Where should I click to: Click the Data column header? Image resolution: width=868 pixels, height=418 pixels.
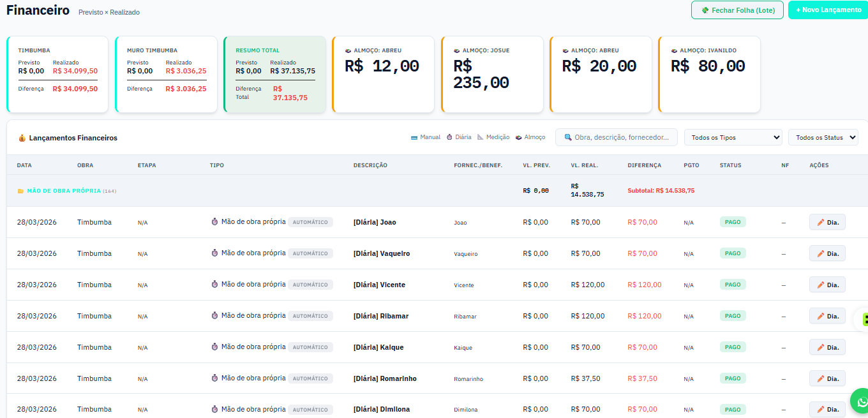[24, 165]
